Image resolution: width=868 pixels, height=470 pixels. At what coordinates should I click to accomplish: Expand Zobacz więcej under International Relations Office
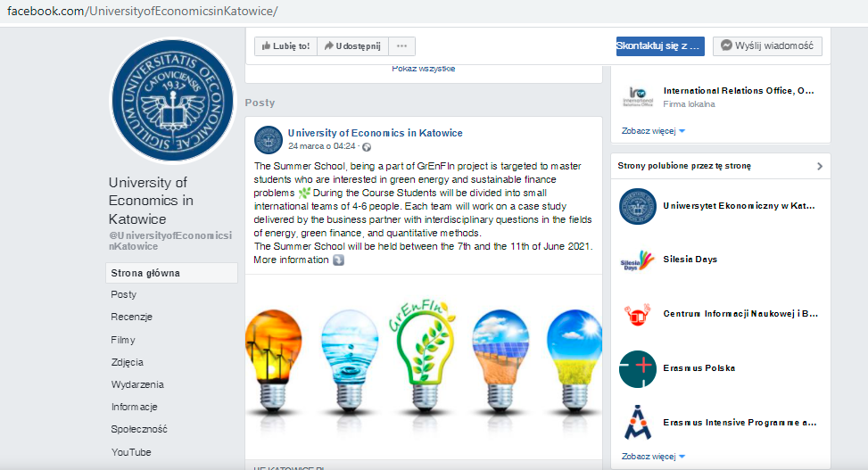pyautogui.click(x=653, y=130)
